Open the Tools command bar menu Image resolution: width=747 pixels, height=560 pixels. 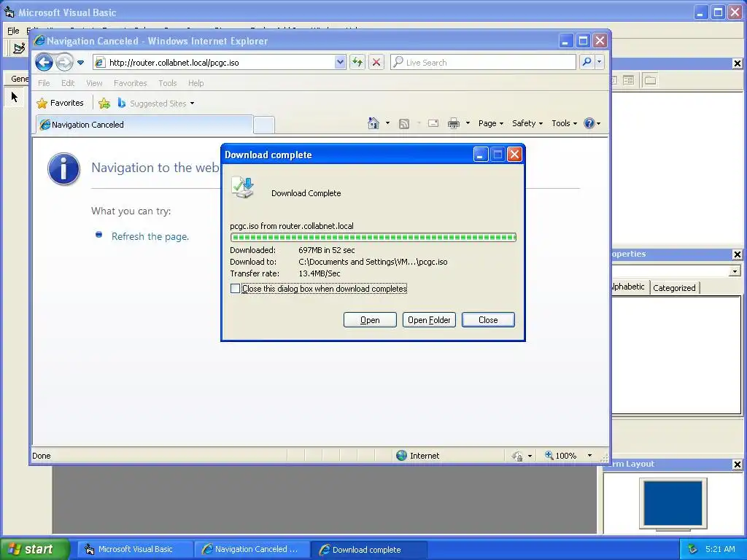[564, 123]
